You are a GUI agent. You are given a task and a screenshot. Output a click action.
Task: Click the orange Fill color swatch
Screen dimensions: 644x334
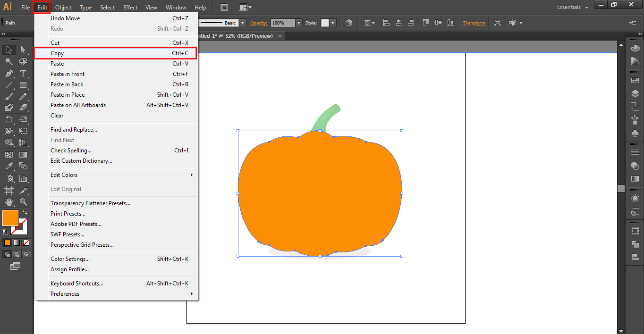point(10,217)
